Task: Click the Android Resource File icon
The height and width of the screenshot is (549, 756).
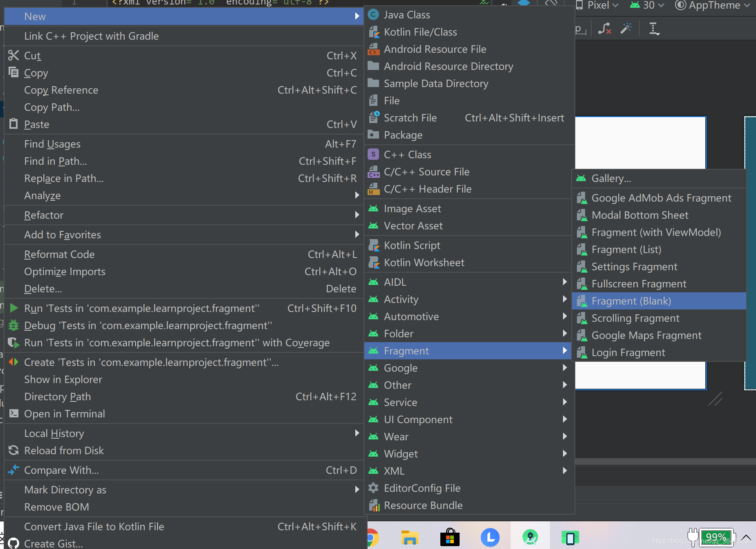Action: (x=373, y=49)
